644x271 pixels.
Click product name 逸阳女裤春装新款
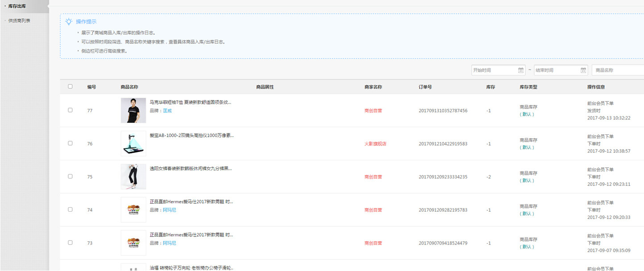point(191,168)
